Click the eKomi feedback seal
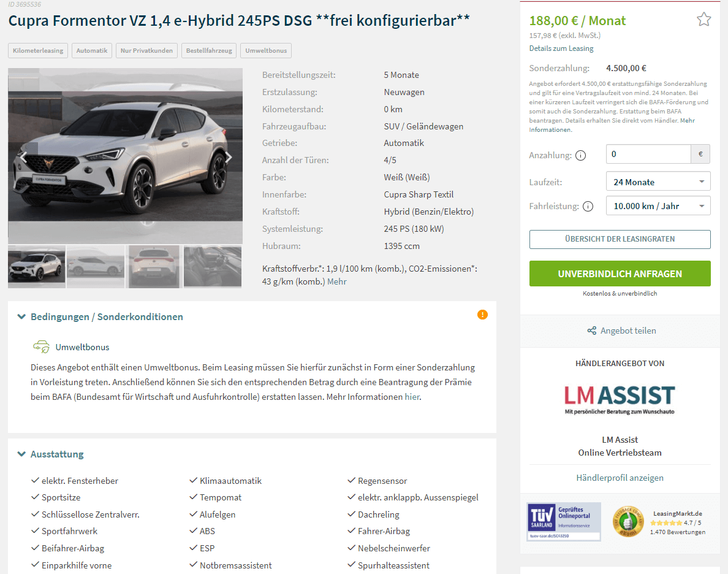 click(x=628, y=521)
